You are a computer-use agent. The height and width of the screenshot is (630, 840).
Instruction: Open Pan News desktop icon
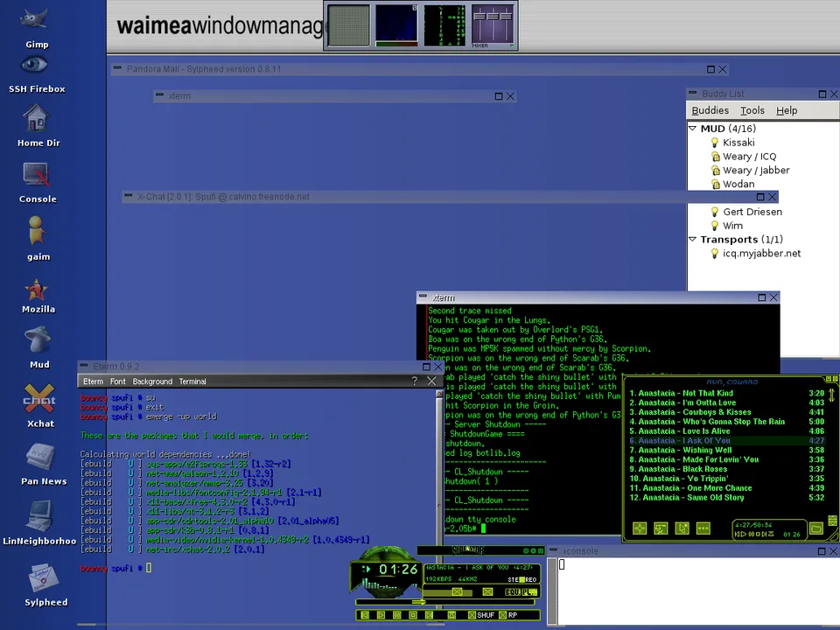click(x=41, y=457)
